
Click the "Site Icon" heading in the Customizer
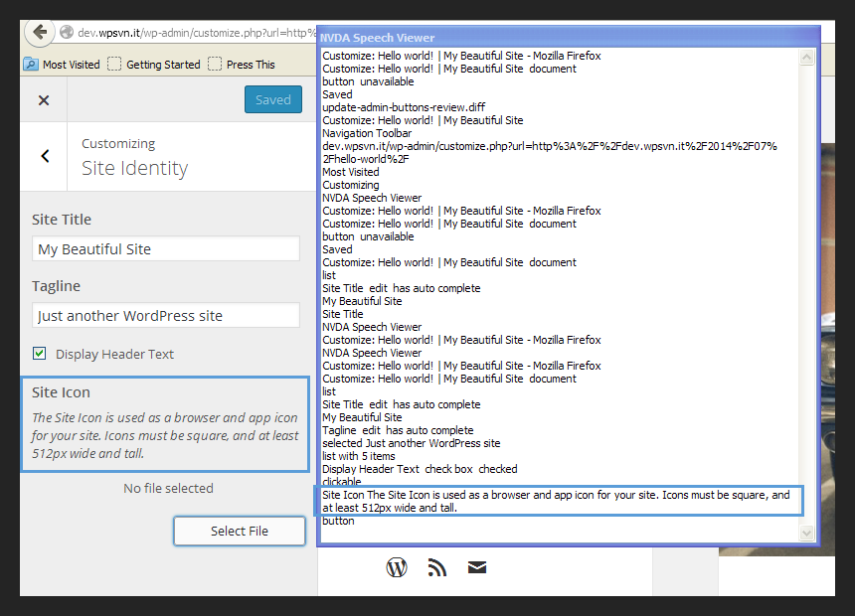(61, 392)
